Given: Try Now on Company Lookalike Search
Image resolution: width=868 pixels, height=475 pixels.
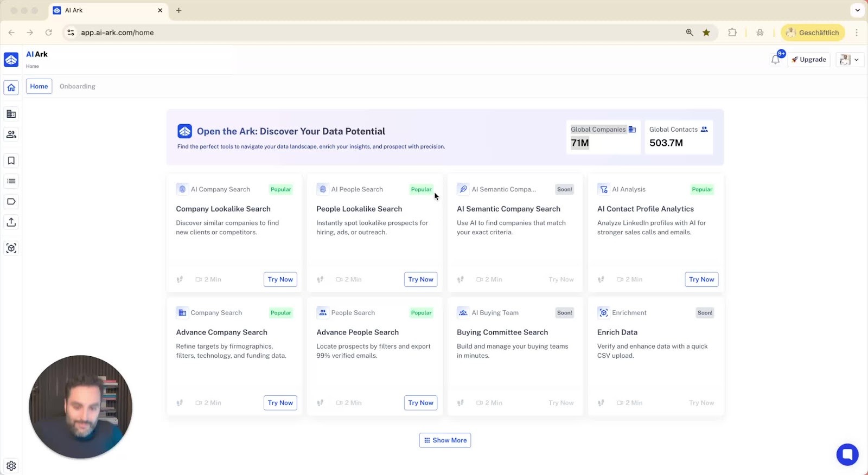Looking at the screenshot, I should [x=280, y=279].
